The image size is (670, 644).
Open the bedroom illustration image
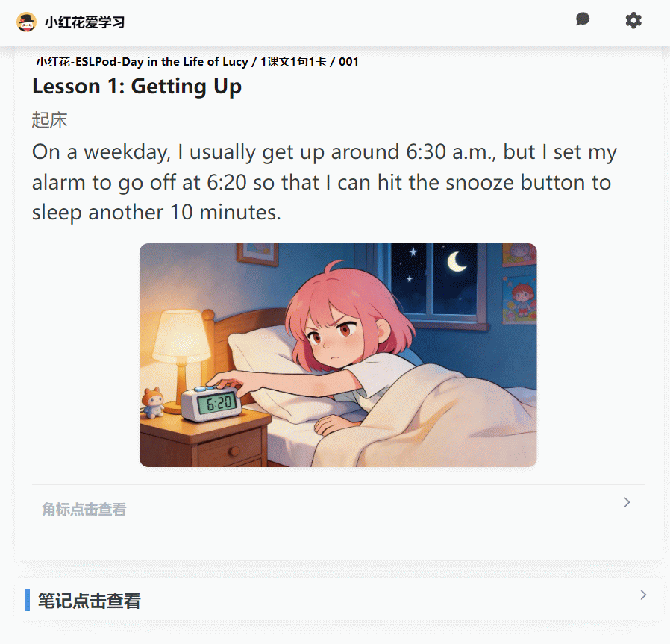pyautogui.click(x=338, y=355)
